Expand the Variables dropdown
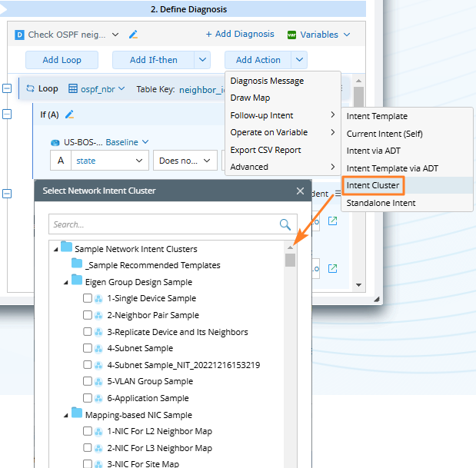476x468 pixels. tap(347, 35)
